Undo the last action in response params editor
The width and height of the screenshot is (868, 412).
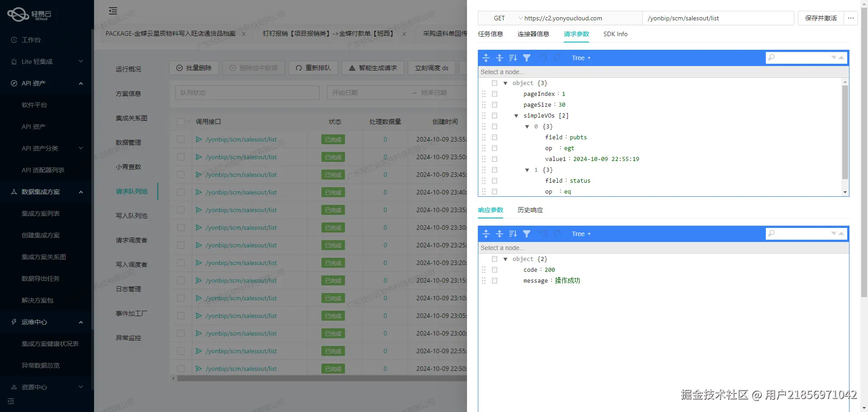pyautogui.click(x=543, y=234)
